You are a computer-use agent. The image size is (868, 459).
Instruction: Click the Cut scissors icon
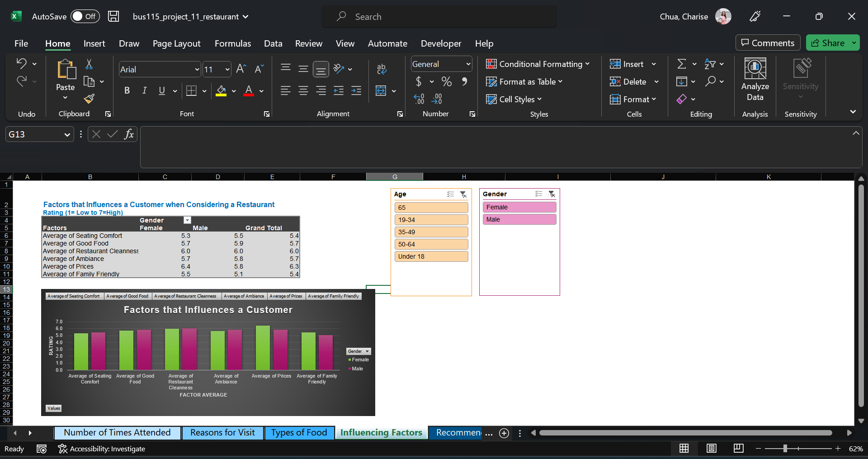(x=89, y=65)
